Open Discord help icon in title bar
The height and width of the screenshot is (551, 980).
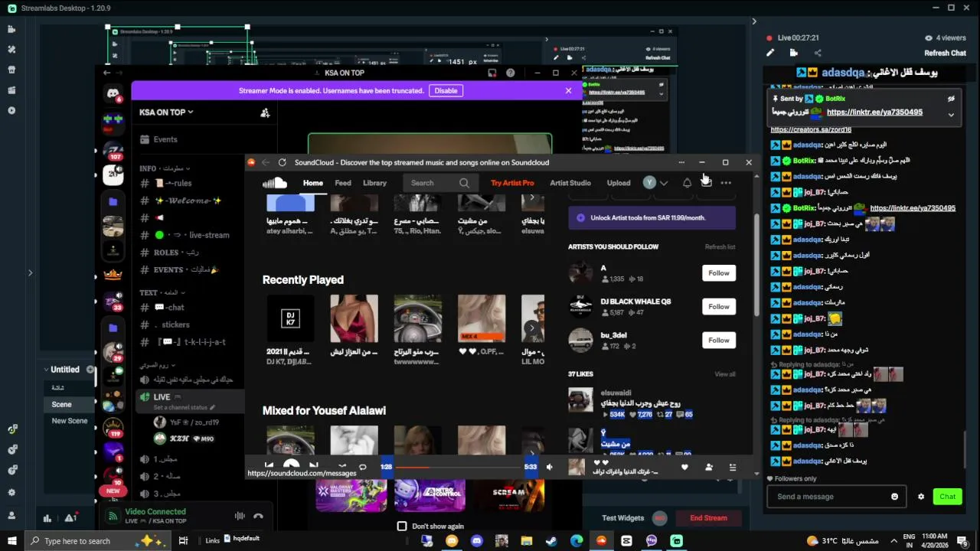(511, 73)
